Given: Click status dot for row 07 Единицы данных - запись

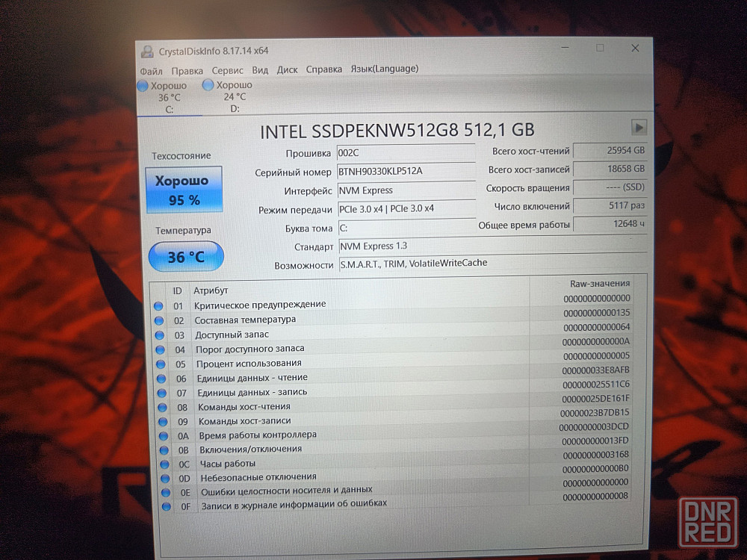Looking at the screenshot, I should pyautogui.click(x=162, y=393).
